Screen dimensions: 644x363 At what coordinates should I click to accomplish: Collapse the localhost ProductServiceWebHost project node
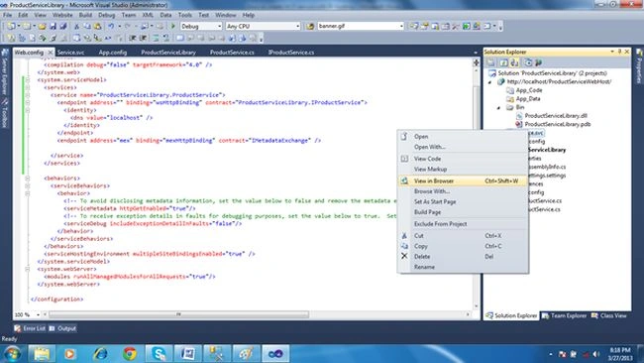click(x=490, y=81)
